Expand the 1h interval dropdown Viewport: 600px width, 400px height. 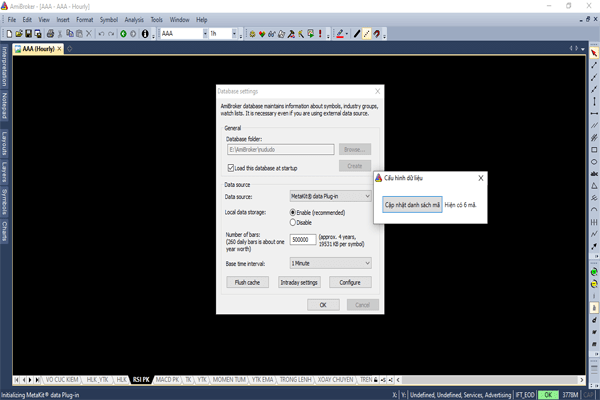[234, 34]
